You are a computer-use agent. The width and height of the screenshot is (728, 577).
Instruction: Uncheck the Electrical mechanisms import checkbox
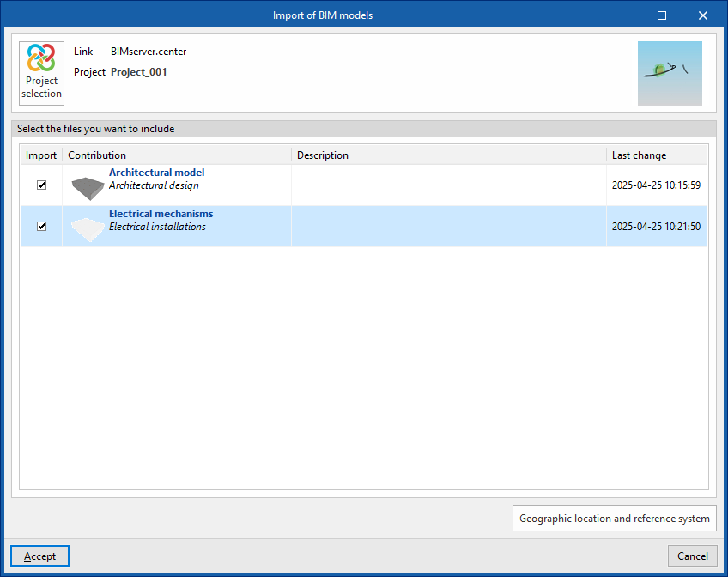coord(41,227)
